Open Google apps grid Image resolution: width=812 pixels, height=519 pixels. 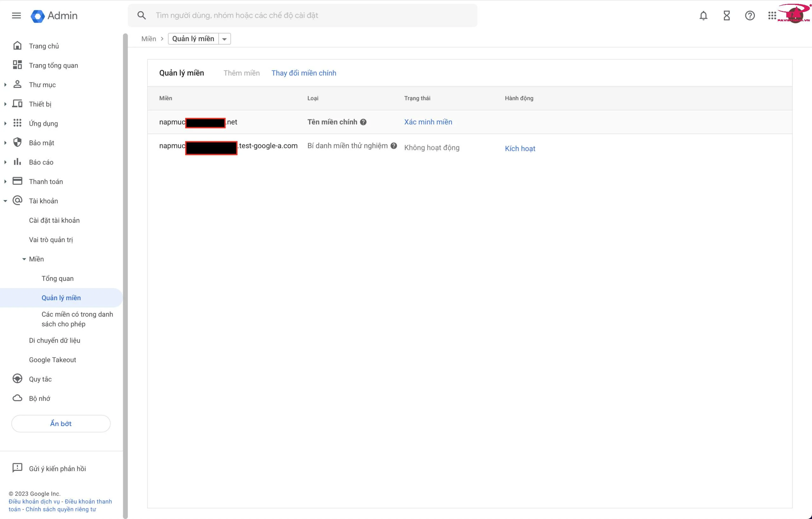click(x=772, y=16)
